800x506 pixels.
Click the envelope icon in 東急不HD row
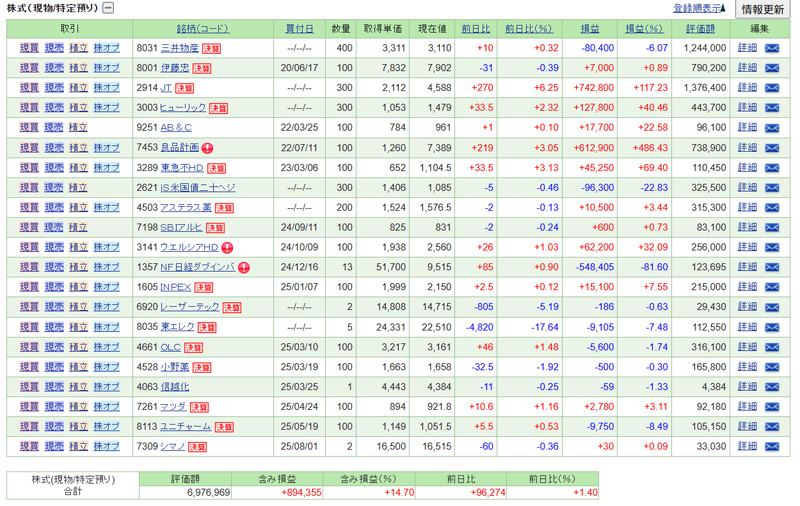tap(772, 168)
